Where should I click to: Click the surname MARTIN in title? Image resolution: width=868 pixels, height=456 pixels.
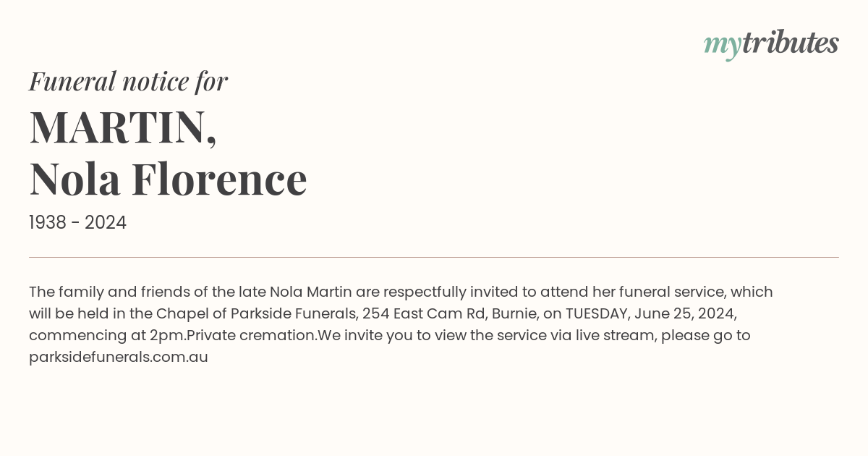[123, 126]
